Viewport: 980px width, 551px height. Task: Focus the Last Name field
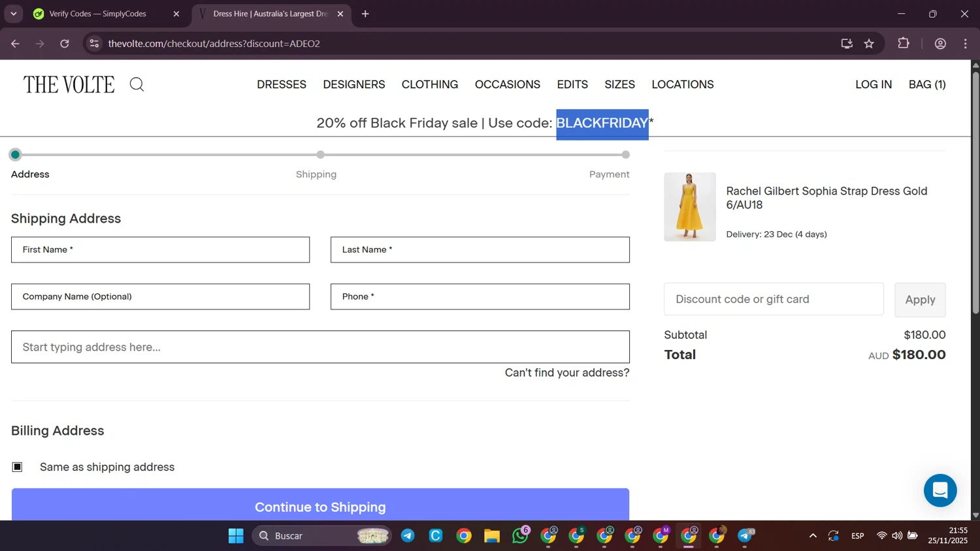tap(480, 250)
